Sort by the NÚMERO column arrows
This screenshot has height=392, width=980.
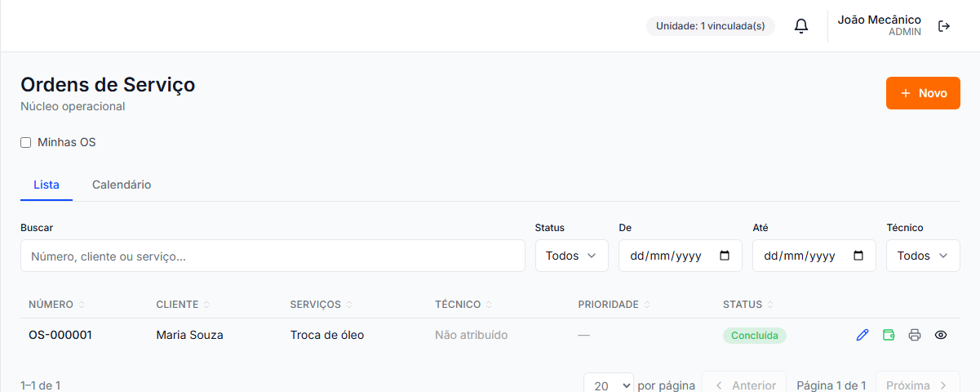82,305
